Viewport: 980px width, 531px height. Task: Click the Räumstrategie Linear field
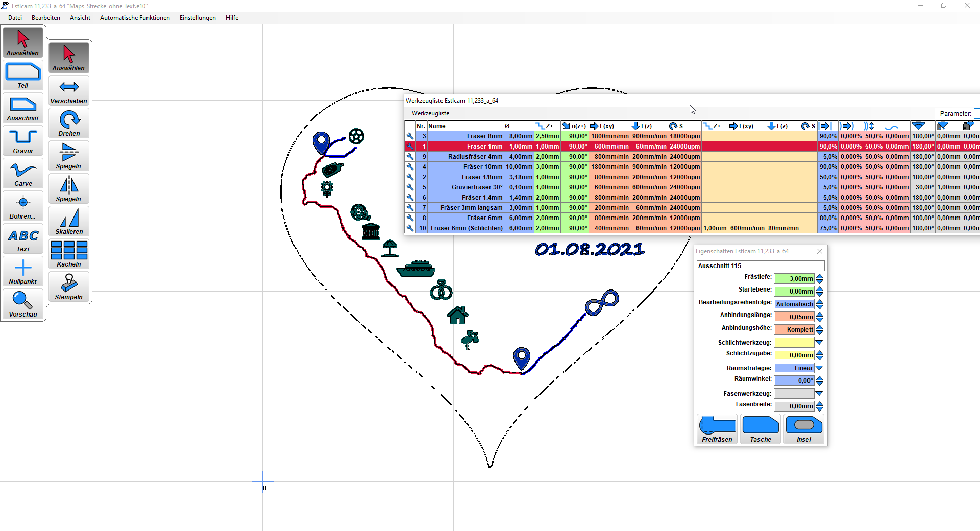(x=794, y=368)
